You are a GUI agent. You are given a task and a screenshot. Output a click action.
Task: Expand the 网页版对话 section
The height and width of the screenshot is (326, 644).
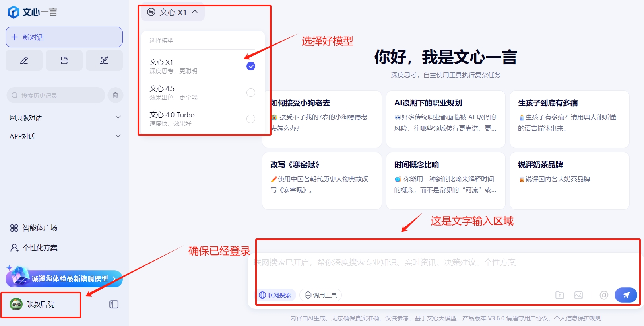pos(65,117)
